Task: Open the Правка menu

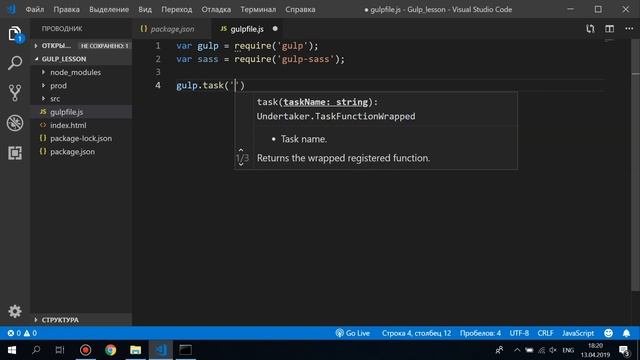Action: (67, 9)
